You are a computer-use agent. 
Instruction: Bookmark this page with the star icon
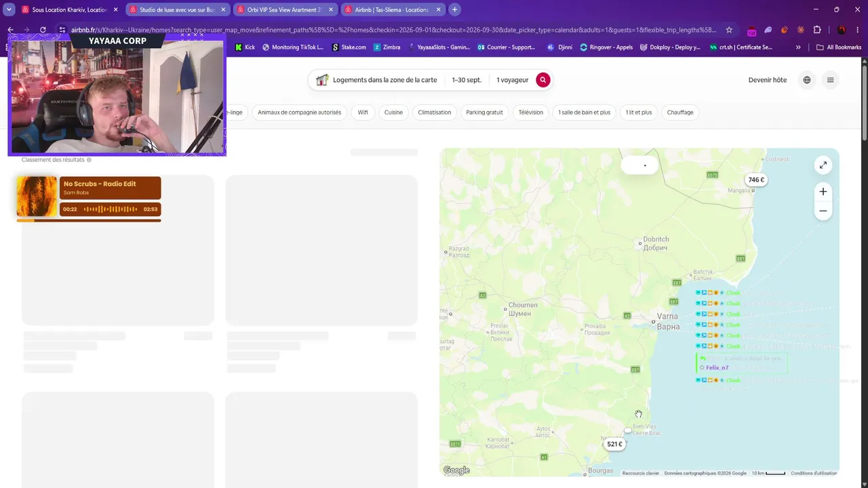tap(729, 30)
